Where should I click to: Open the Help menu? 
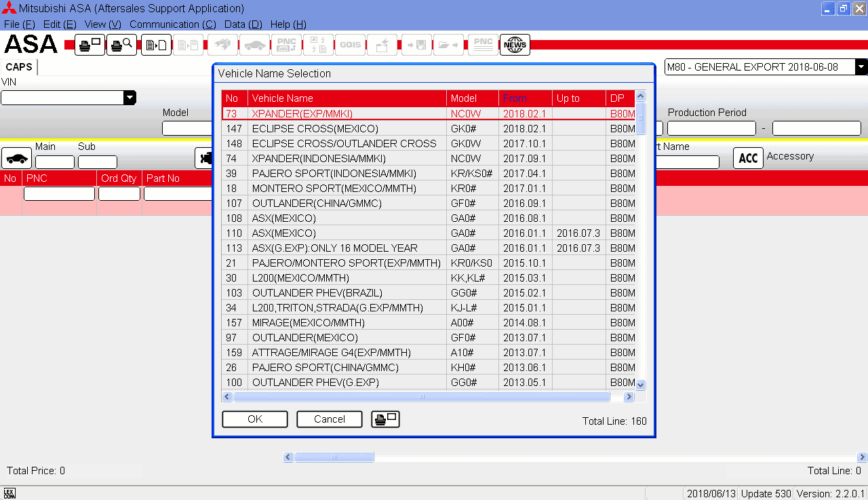288,24
